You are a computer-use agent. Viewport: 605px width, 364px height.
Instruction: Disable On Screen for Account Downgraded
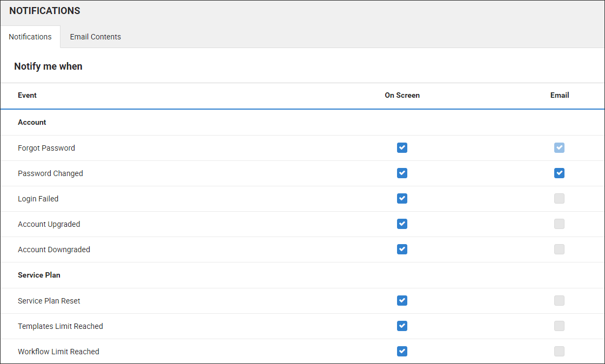[x=402, y=250]
